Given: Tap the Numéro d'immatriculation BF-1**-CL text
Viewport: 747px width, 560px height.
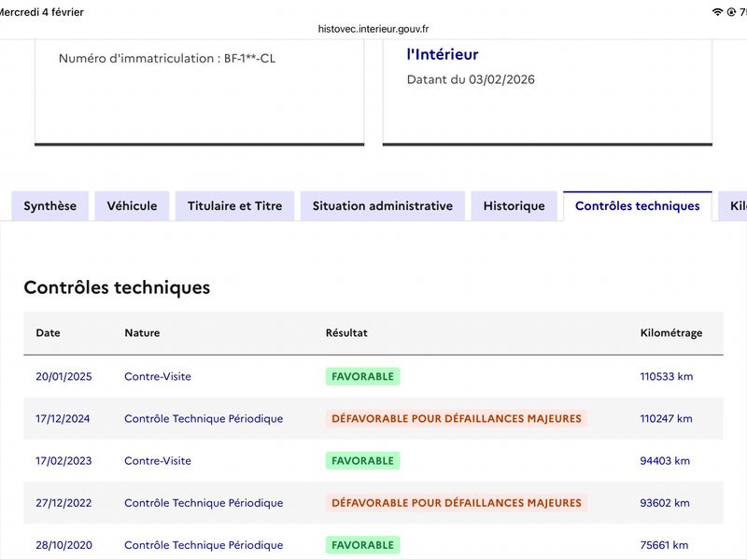Looking at the screenshot, I should 167,59.
